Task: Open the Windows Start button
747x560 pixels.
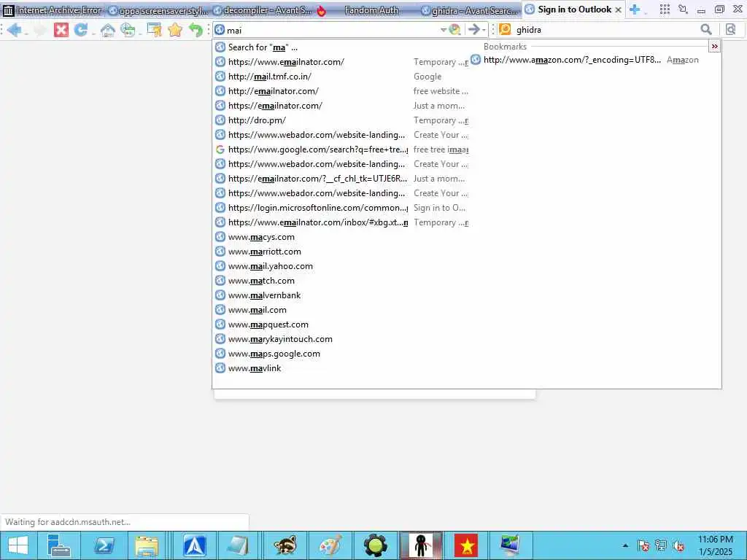Action: point(18,545)
